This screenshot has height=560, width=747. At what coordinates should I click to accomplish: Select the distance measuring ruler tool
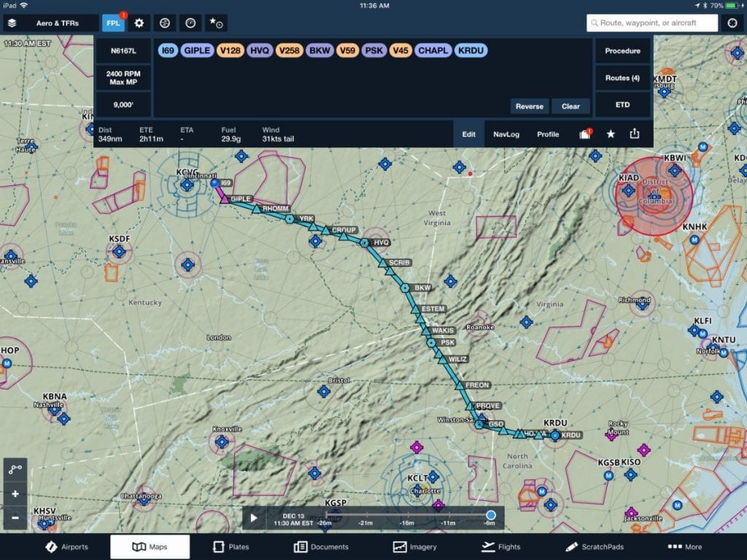pos(15,470)
